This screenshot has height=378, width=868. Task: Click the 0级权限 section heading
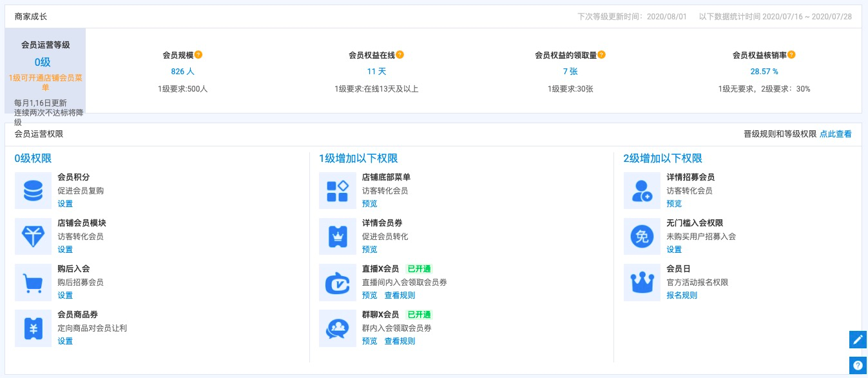(33, 159)
